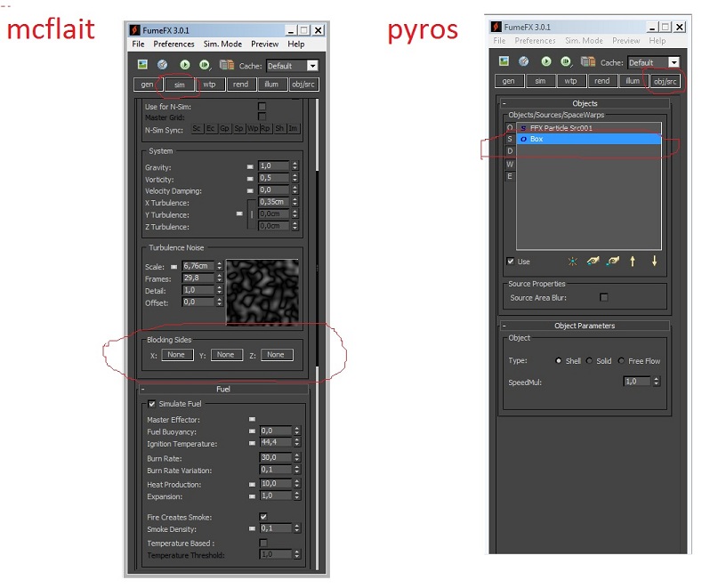The height and width of the screenshot is (588, 710).
Task: Click the left window vertical scrollbar
Action: coord(317,334)
